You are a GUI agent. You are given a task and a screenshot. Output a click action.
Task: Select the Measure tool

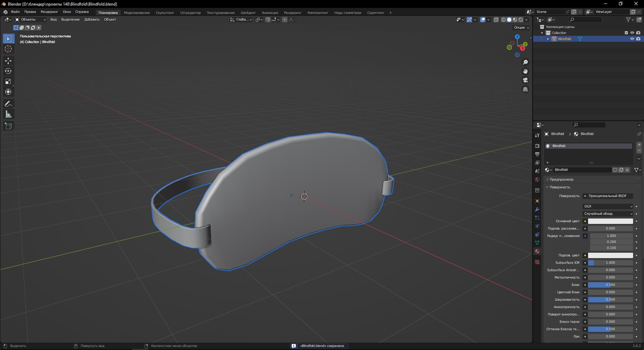pos(8,114)
